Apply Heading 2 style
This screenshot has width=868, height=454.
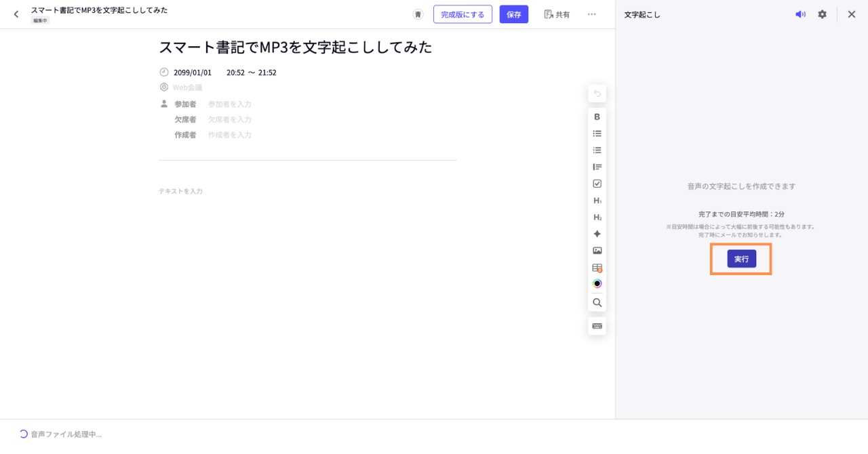(597, 218)
